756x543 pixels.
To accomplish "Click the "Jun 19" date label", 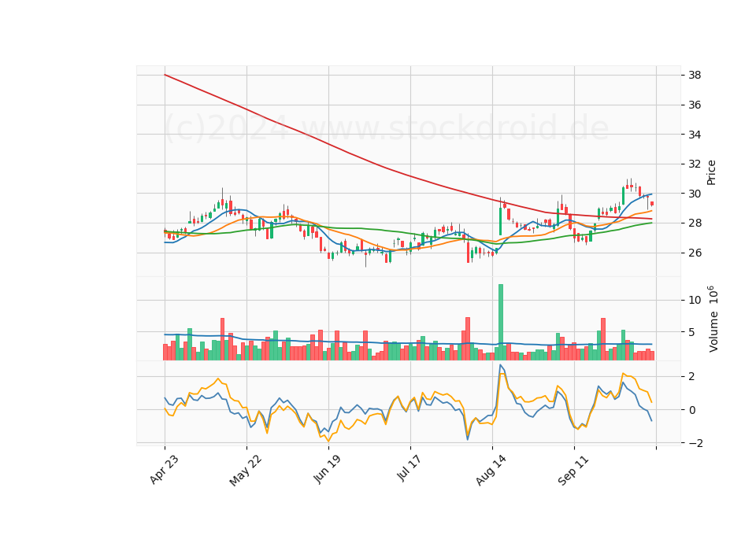I will 327,469.
